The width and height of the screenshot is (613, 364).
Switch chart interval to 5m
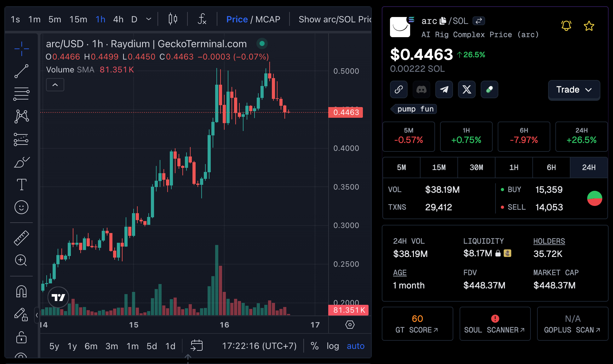(x=54, y=19)
